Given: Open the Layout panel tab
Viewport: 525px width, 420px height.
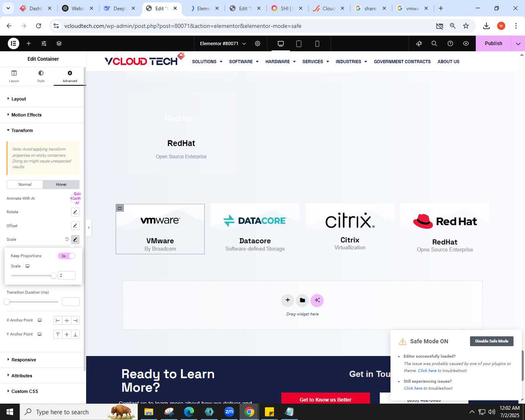Looking at the screenshot, I should [14, 76].
